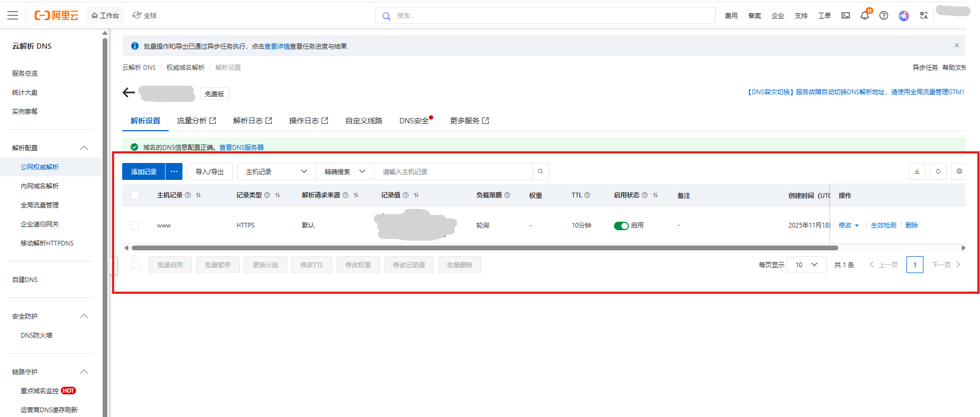Select the 解析设置 tab

[145, 121]
